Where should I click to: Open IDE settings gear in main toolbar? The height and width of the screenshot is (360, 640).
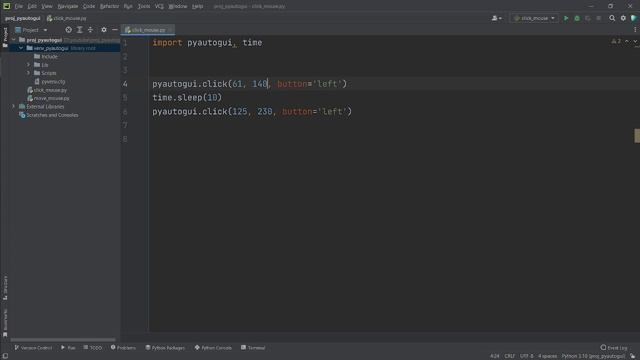click(623, 18)
